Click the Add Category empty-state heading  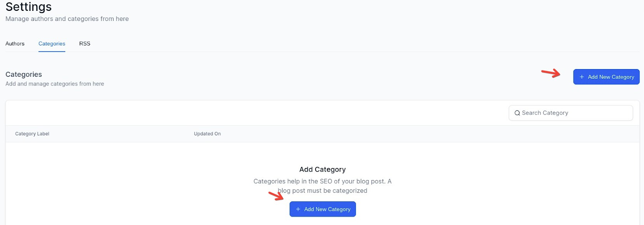[322, 170]
